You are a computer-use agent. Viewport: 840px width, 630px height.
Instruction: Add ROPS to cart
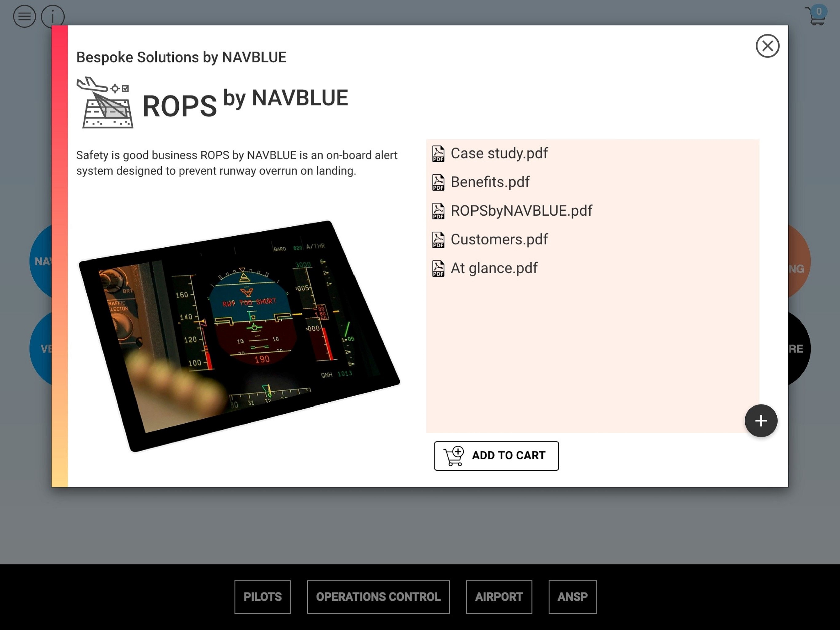(x=496, y=456)
